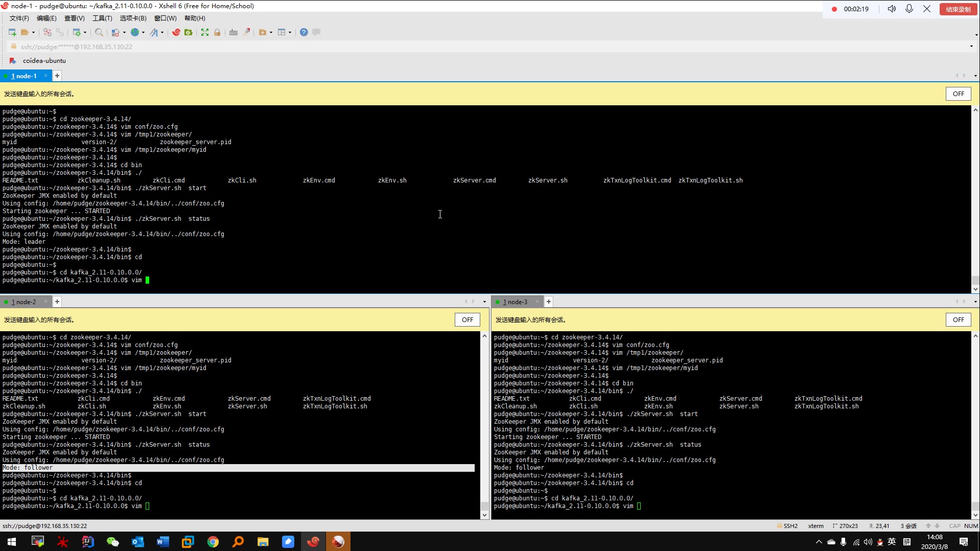Screen dimensions: 980x551
Task: Open Google Chrome from the taskbar
Action: coord(213,542)
